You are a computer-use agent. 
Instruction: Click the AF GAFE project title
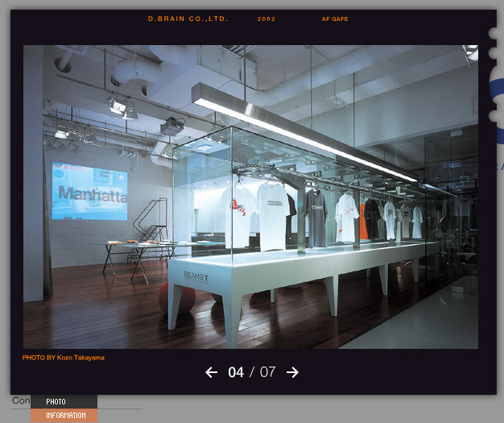(335, 19)
